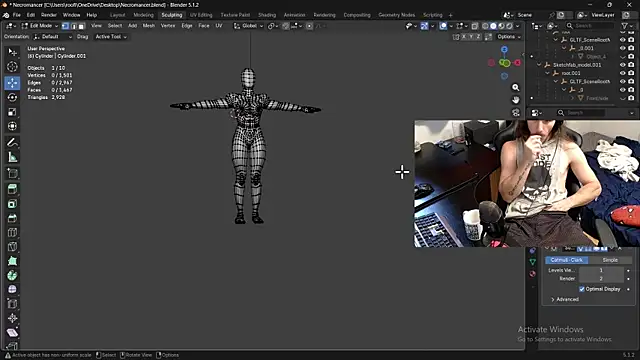This screenshot has height=360, width=640.
Task: Select the Measure tool
Action: [12, 157]
